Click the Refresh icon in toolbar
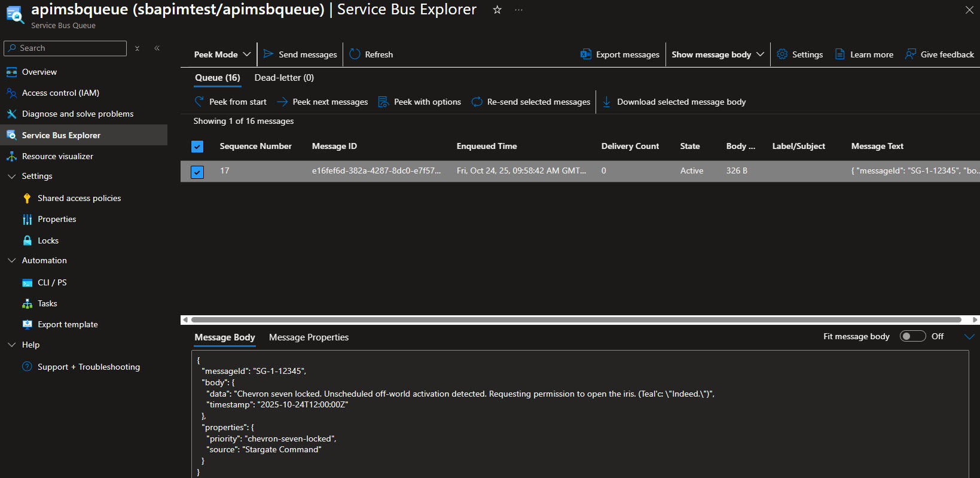 [355, 54]
